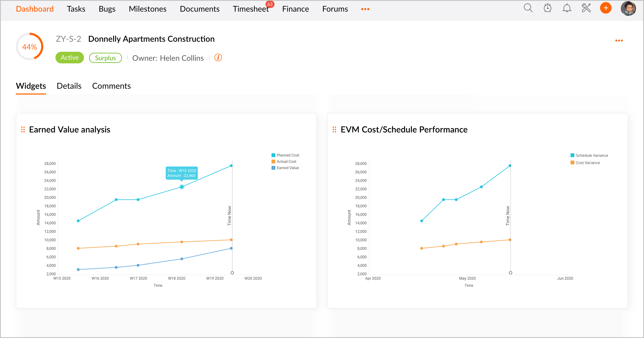Open the tools setup icon
This screenshot has width=644, height=338.
[x=586, y=8]
